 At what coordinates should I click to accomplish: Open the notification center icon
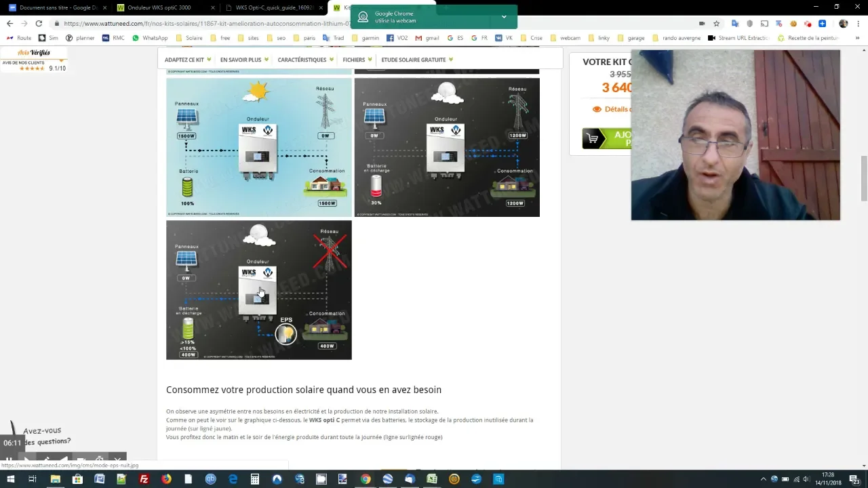856,479
